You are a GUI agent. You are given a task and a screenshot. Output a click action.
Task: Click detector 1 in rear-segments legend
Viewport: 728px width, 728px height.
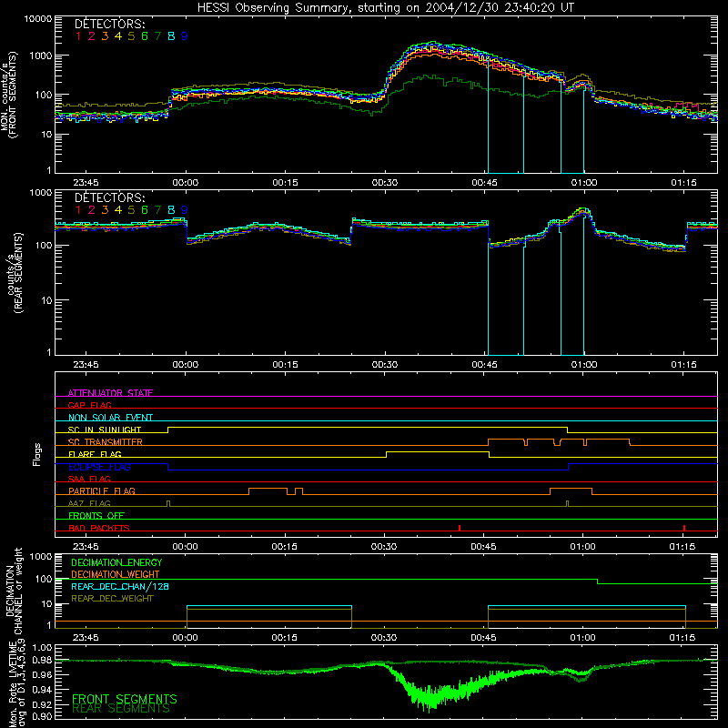tap(78, 210)
